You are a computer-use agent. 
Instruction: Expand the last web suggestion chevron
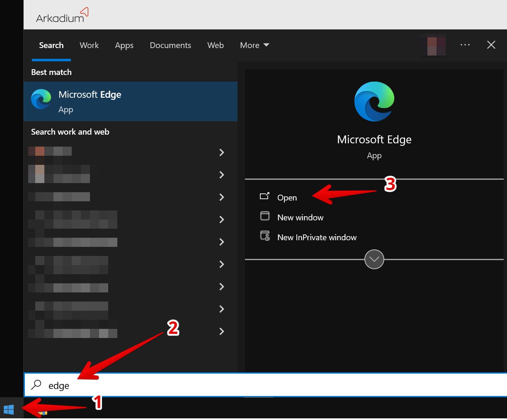(222, 331)
